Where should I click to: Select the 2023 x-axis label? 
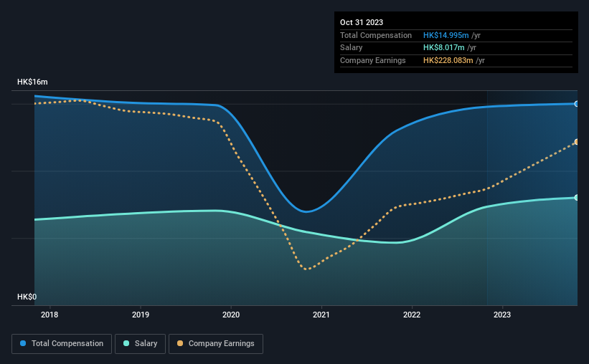(x=502, y=315)
